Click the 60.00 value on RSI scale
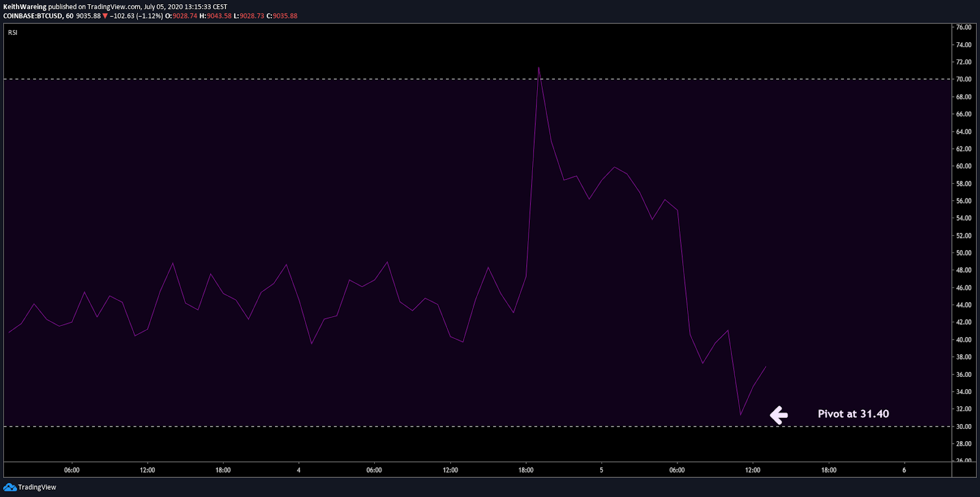 click(963, 166)
